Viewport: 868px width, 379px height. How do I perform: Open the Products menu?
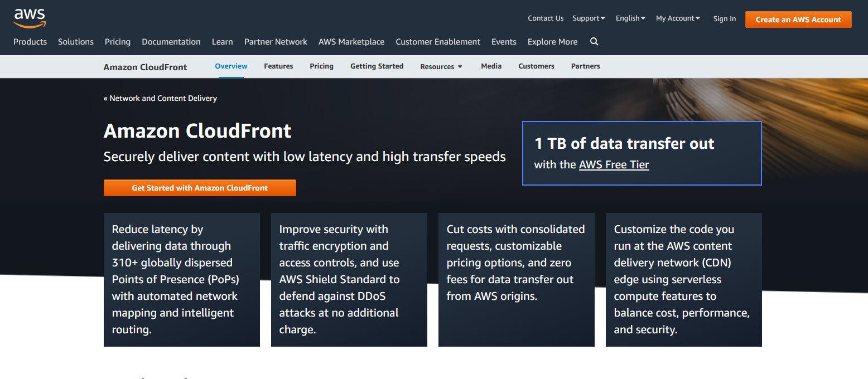(x=30, y=42)
